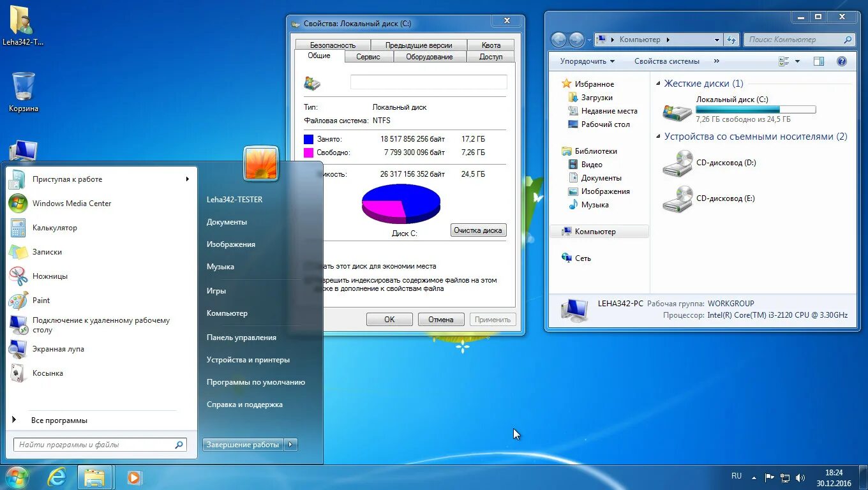Launch Windows Media Player from taskbar
The image size is (868, 490).
(133, 477)
